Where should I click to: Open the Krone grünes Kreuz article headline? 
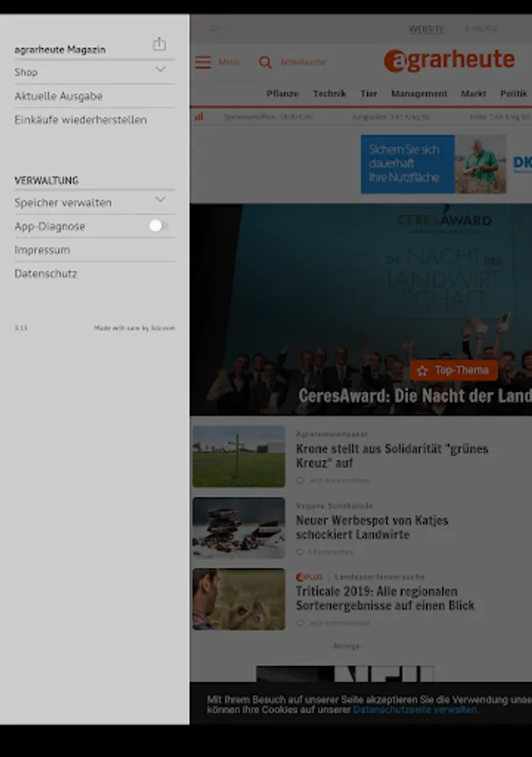(x=392, y=456)
